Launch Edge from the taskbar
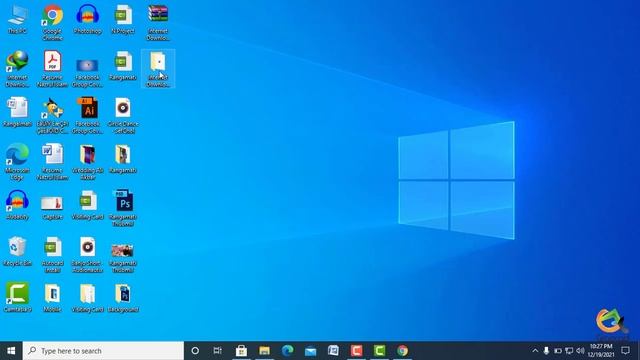Viewport: 640px width, 360px height. [x=287, y=351]
